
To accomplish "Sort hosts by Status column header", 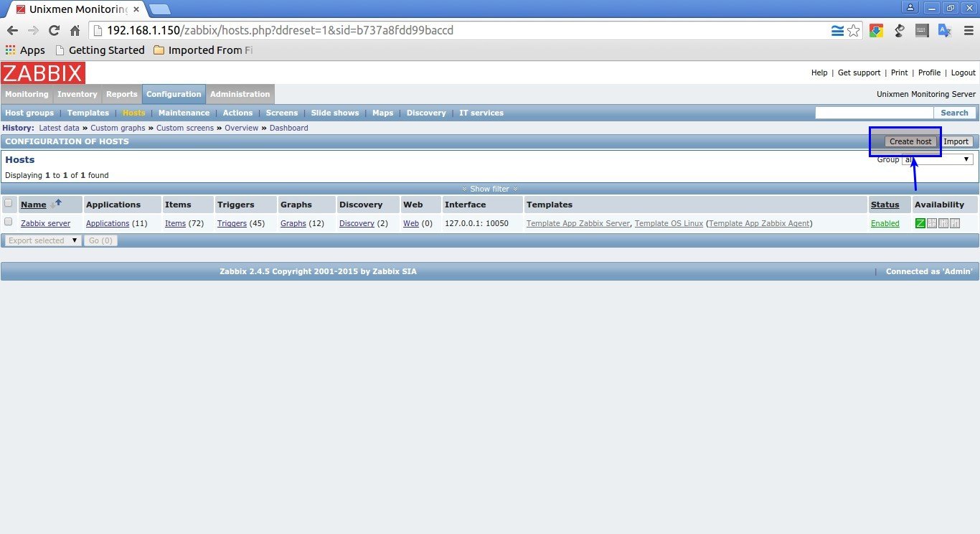I will point(885,205).
